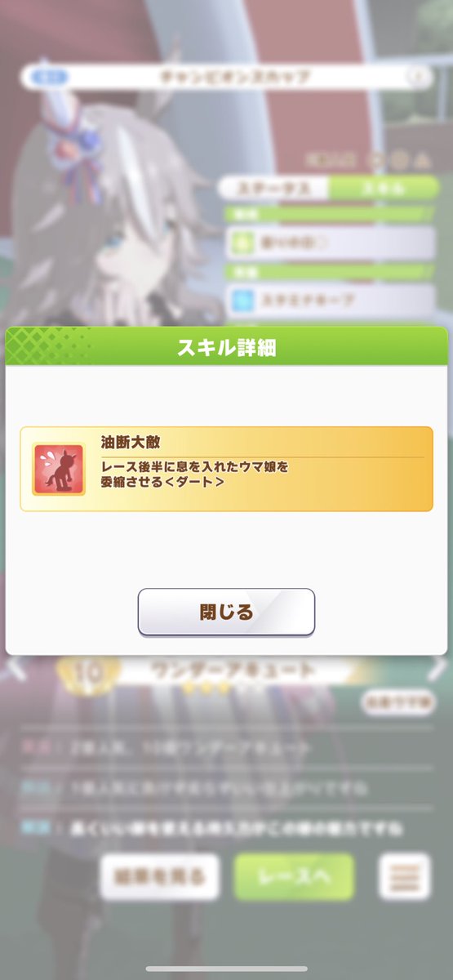Tap the blue スタミナキープ skill icon
Screen dimensions: 453x980
click(240, 300)
